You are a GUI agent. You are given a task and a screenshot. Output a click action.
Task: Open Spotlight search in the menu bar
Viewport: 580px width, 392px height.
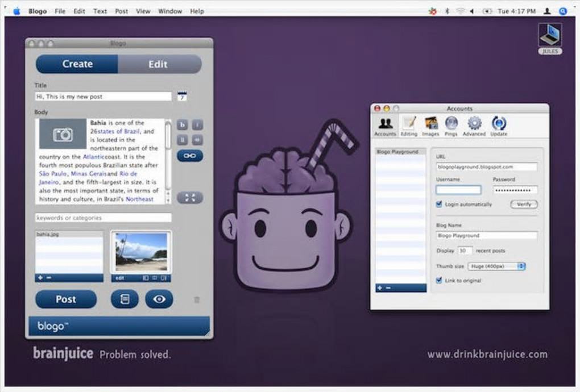[x=563, y=11]
